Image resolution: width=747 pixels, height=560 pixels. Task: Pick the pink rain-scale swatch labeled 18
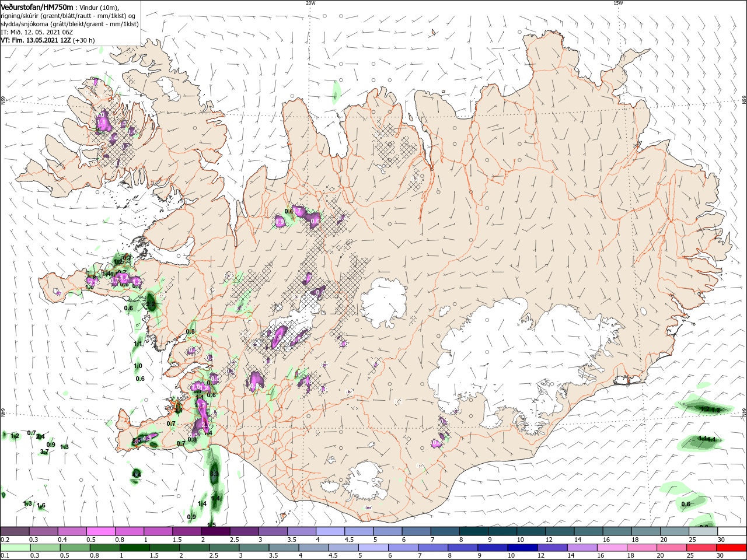pos(641,547)
